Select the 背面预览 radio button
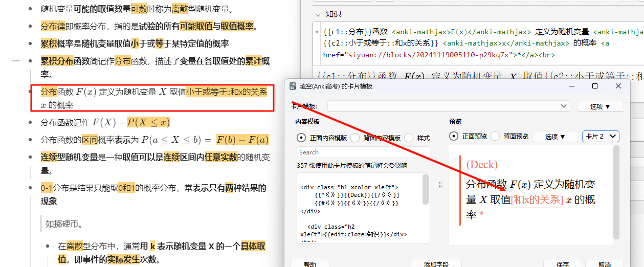Screen dimensions: 644x267 (495, 137)
